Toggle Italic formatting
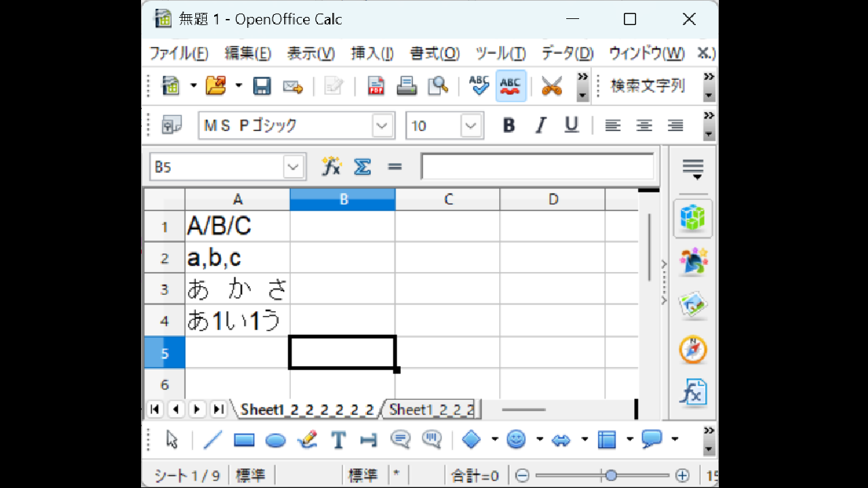868x488 pixels. (540, 125)
